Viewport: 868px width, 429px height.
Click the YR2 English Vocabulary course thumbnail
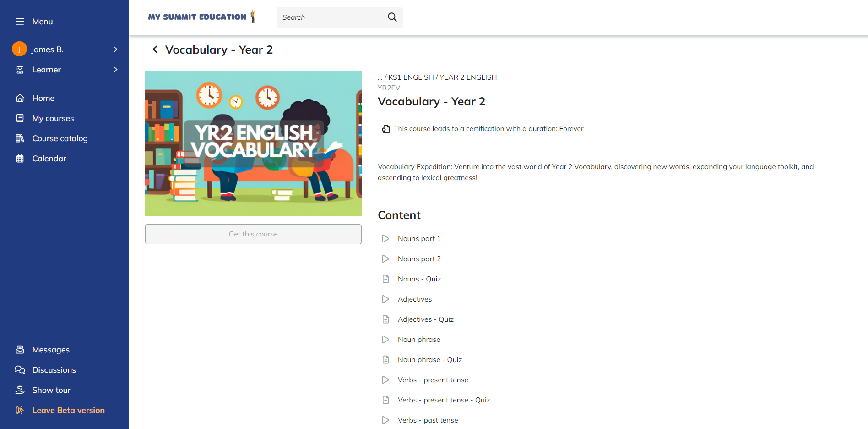pos(253,143)
